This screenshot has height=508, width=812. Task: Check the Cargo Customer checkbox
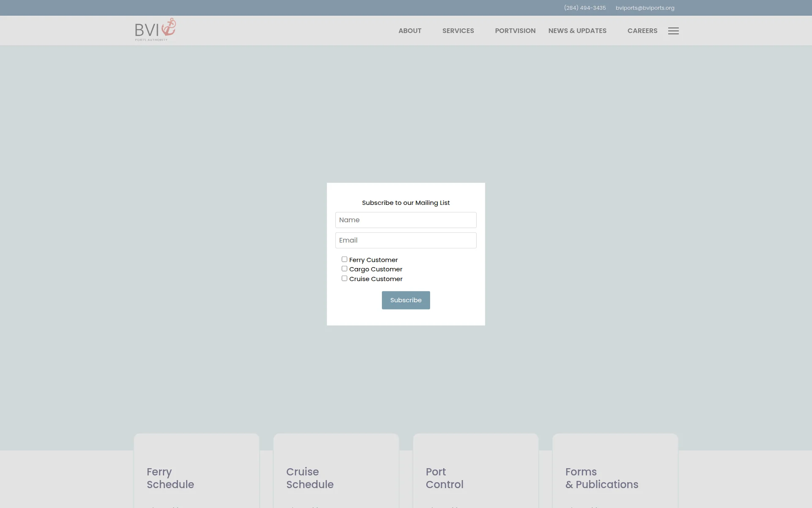click(x=344, y=269)
